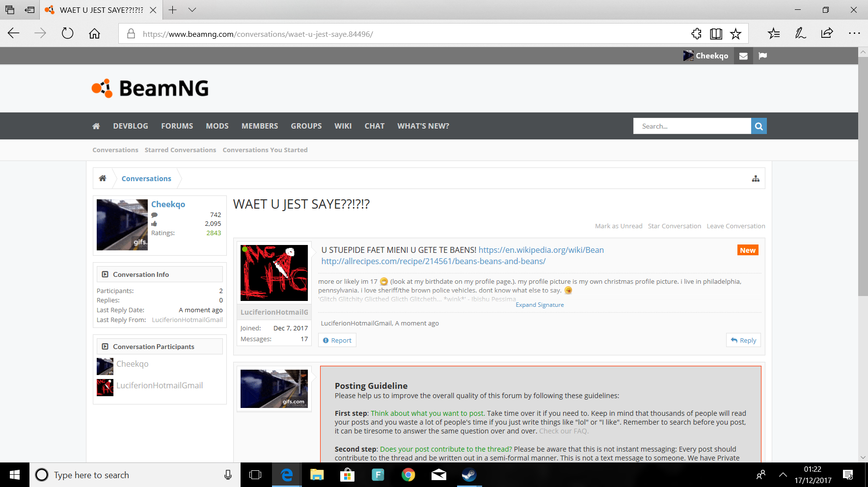Go to the GROUPS page
The image size is (868, 487).
click(x=306, y=126)
